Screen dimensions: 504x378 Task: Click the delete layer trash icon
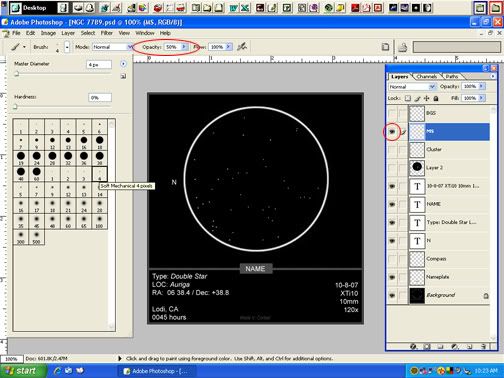pos(484,347)
